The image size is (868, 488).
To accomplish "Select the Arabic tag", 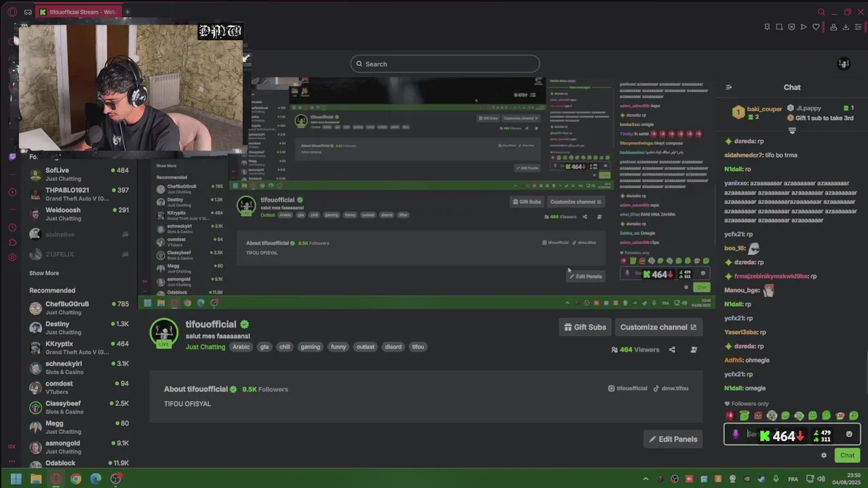I will pos(241,347).
